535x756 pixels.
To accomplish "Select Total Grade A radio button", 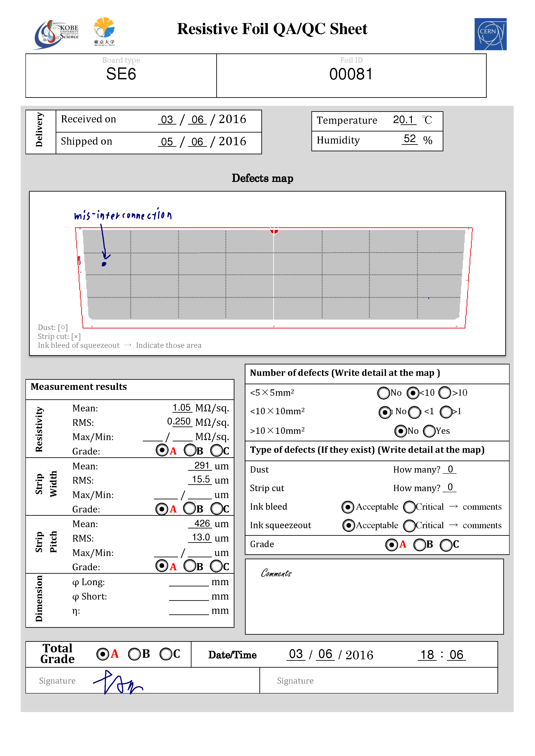I will 103,654.
